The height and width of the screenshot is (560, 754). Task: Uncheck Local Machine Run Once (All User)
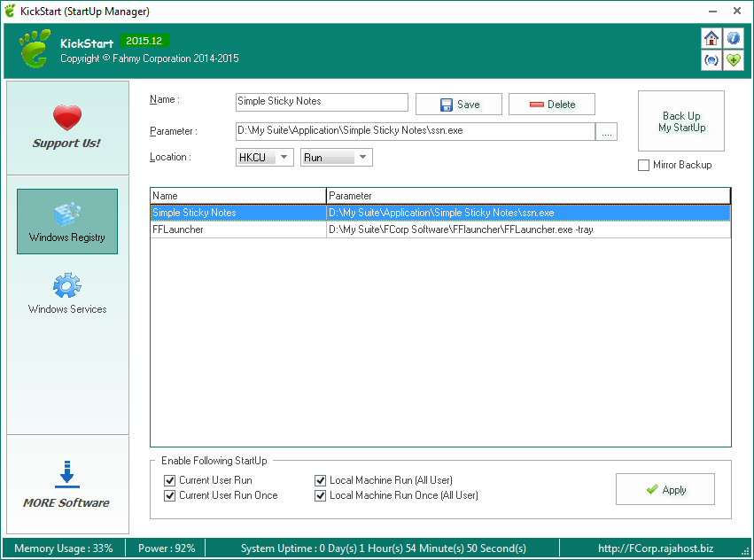pos(320,495)
